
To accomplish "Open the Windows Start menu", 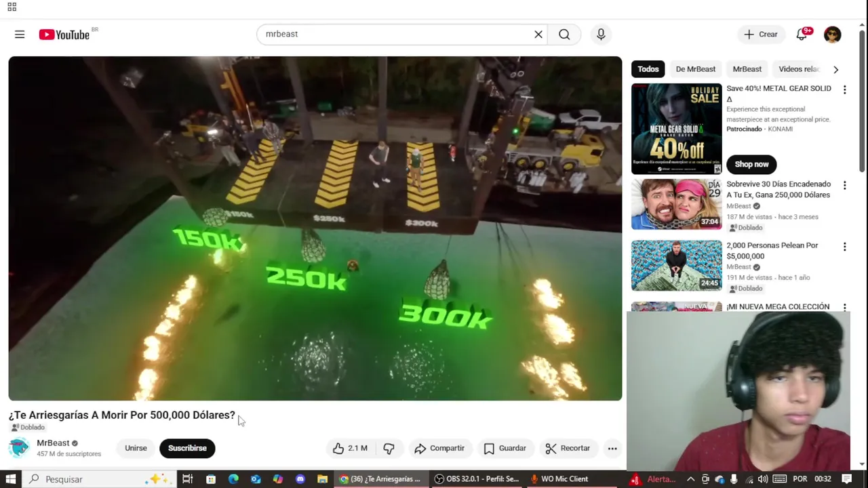I will pos(12,479).
